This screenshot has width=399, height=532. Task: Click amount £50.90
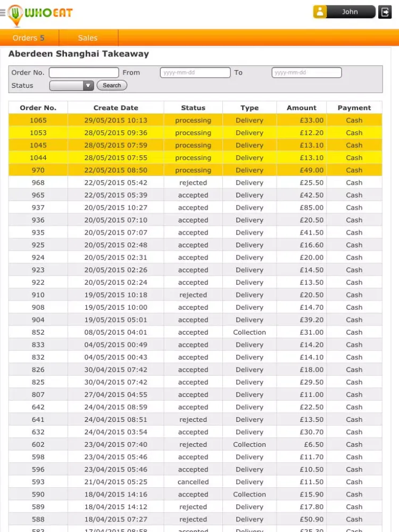tap(311, 519)
